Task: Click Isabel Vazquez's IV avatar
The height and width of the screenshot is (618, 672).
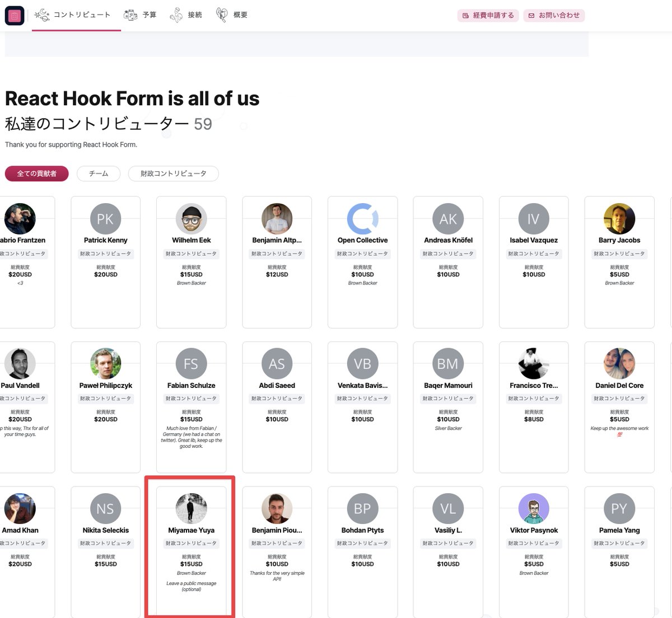Action: (534, 219)
